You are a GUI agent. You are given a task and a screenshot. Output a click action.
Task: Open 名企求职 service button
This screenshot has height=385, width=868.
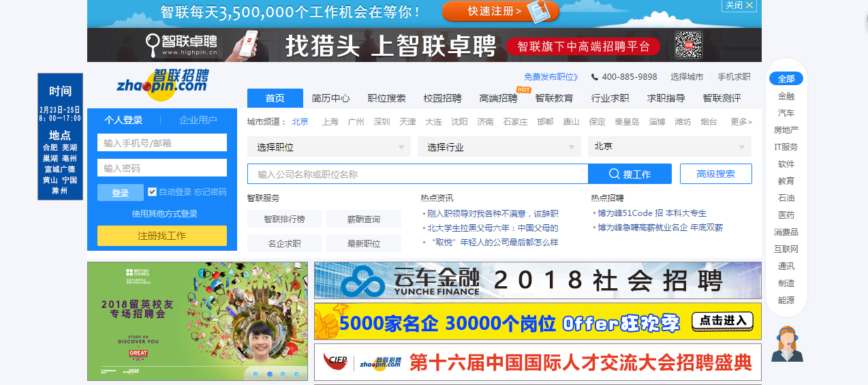pos(285,243)
